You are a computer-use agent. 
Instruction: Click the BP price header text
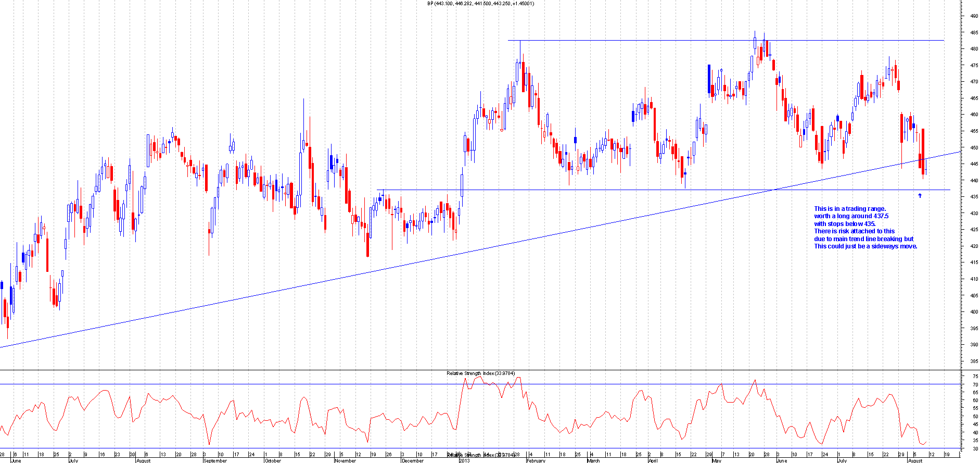point(480,4)
